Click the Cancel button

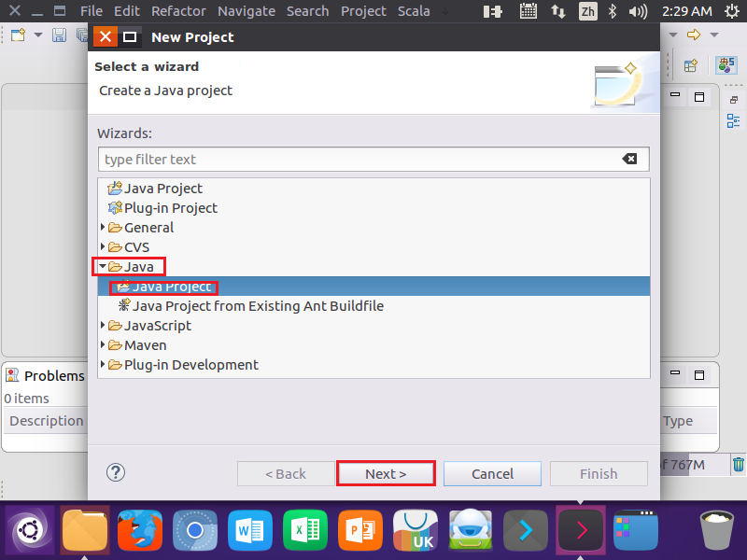tap(492, 474)
